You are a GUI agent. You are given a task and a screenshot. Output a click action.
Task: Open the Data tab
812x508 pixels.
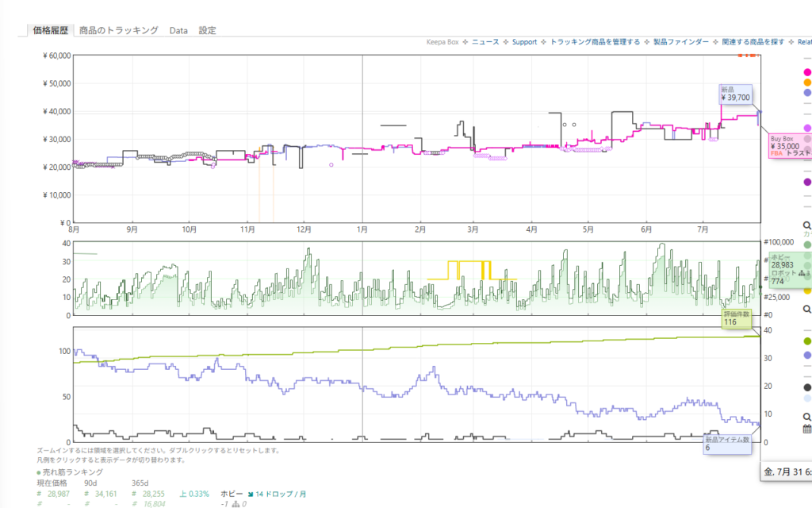pos(178,31)
